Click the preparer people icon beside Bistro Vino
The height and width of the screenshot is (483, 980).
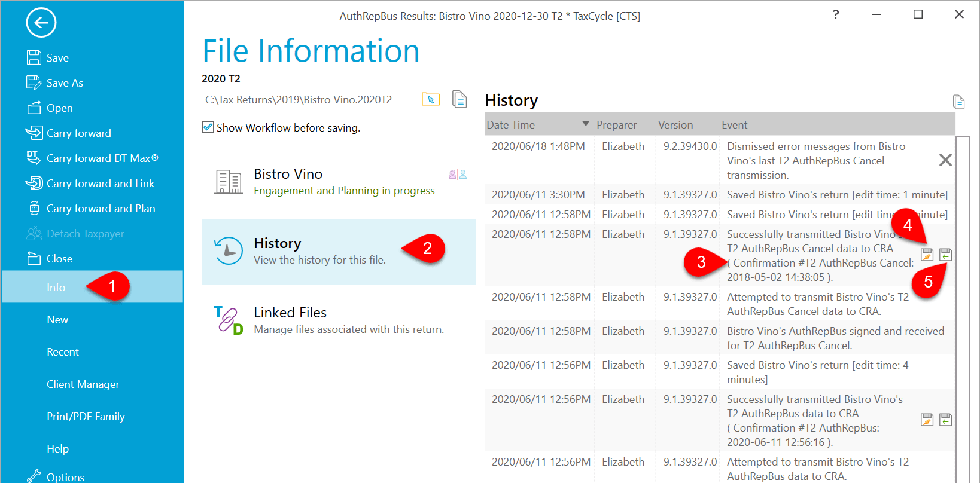[458, 175]
